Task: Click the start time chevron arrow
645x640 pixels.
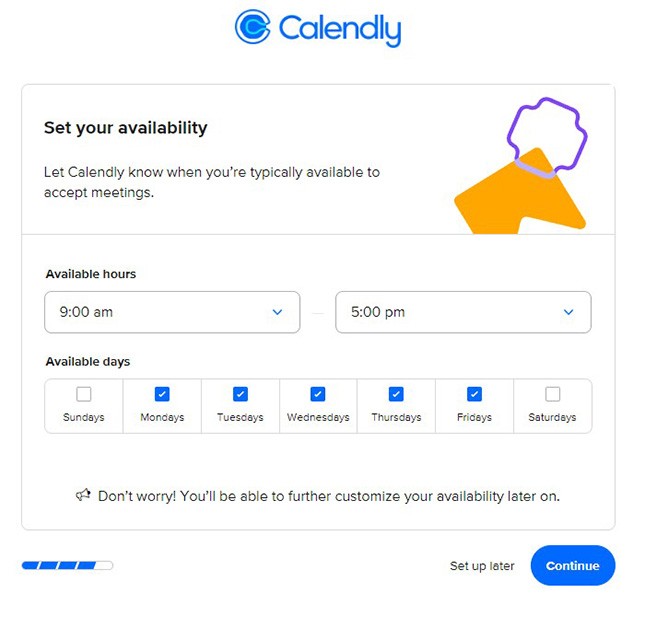Action: point(277,312)
